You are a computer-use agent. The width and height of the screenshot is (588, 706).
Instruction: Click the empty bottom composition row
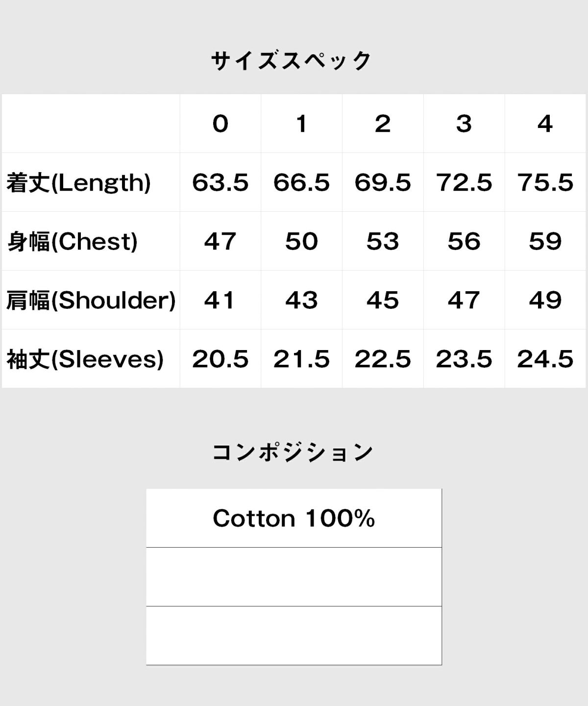pyautogui.click(x=294, y=636)
